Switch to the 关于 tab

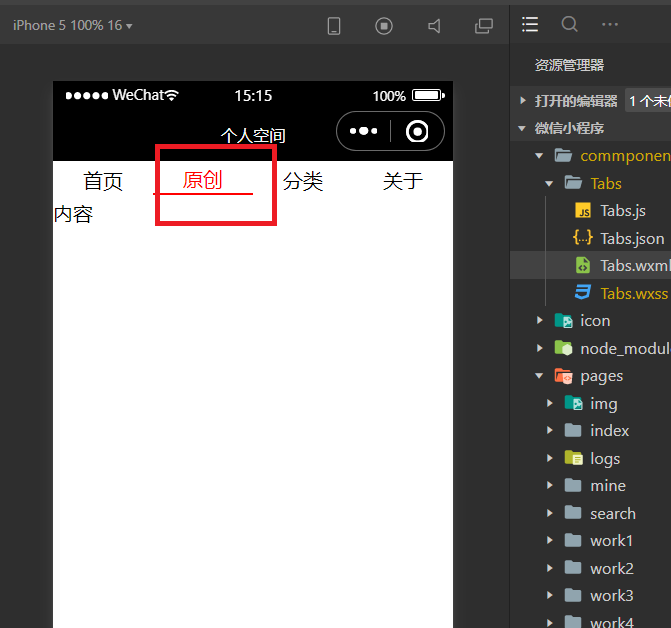pyautogui.click(x=403, y=181)
